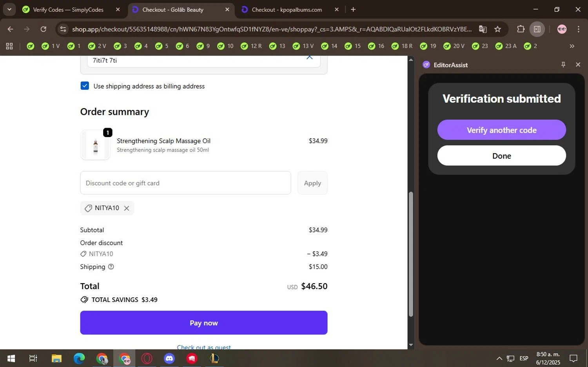The height and width of the screenshot is (367, 588).
Task: Pin the EditorAssist side panel
Action: click(x=563, y=65)
